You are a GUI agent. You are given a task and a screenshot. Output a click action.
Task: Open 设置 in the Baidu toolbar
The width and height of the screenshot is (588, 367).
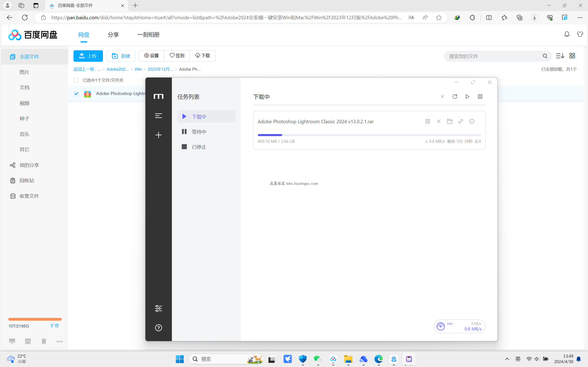pos(151,56)
